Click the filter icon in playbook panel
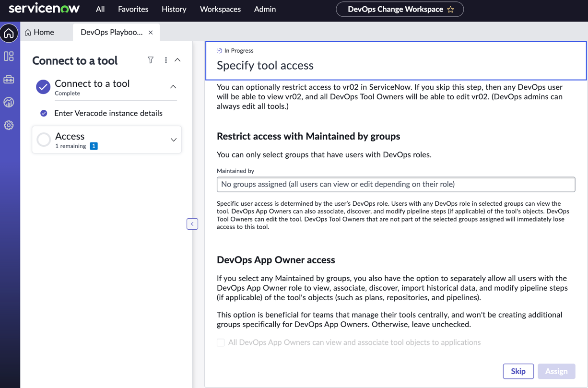The image size is (588, 388). (151, 60)
